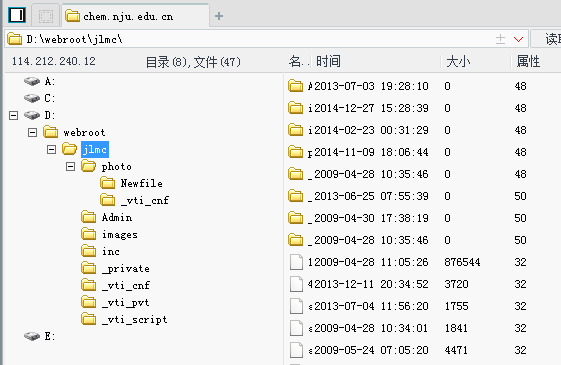Open the inc folder in the tree
This screenshot has height=365, width=561.
point(111,251)
